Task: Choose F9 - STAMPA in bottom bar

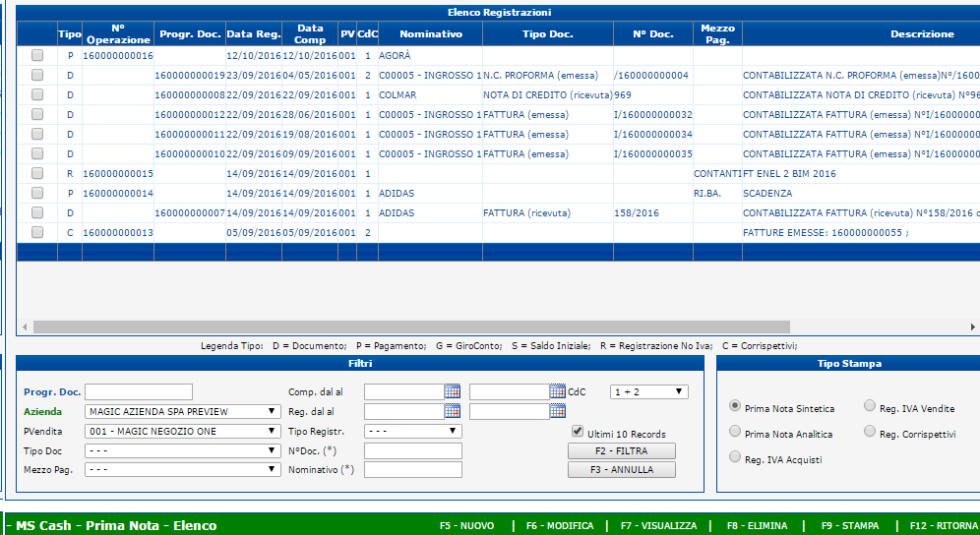Action: coord(850,525)
